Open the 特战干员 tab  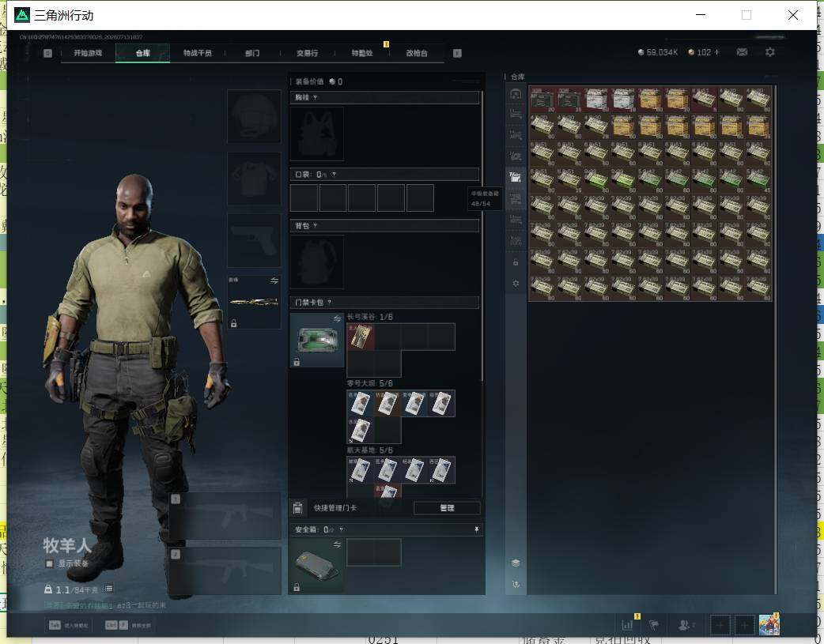[x=198, y=53]
